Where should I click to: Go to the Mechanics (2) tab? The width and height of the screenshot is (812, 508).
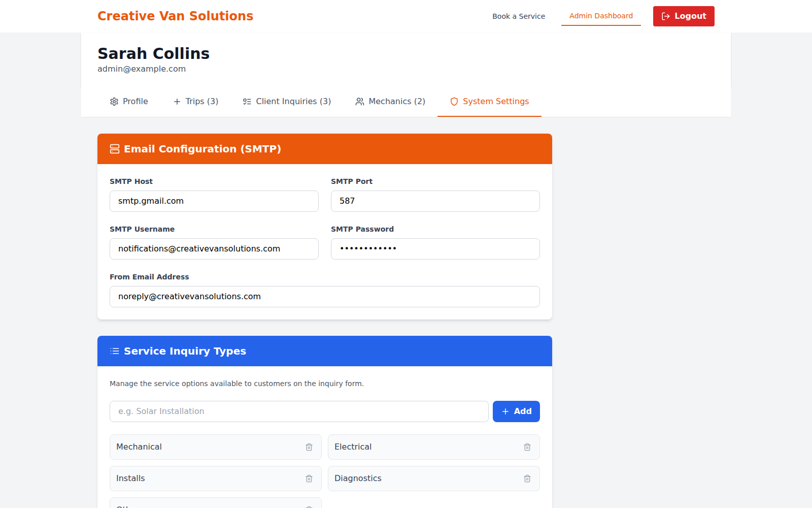(390, 102)
